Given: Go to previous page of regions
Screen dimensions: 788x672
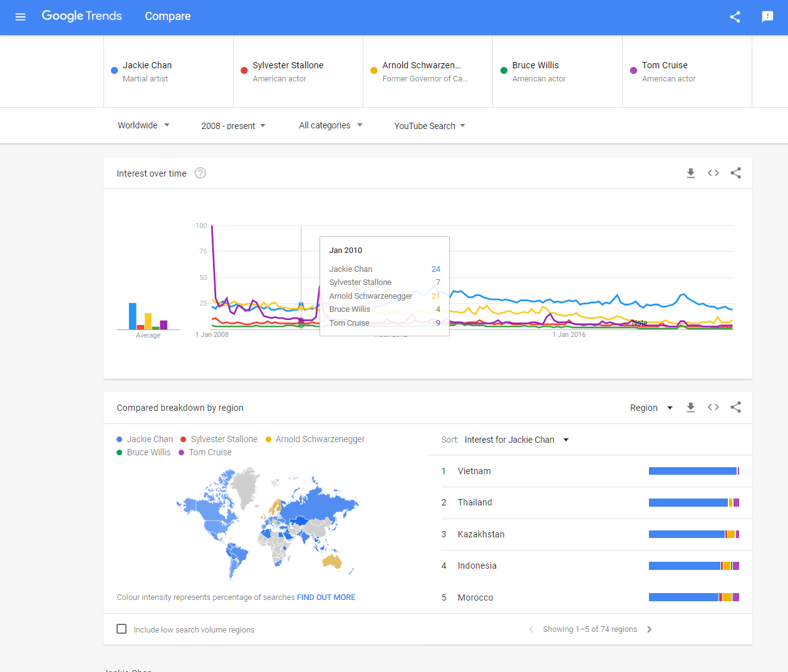Looking at the screenshot, I should pyautogui.click(x=531, y=629).
